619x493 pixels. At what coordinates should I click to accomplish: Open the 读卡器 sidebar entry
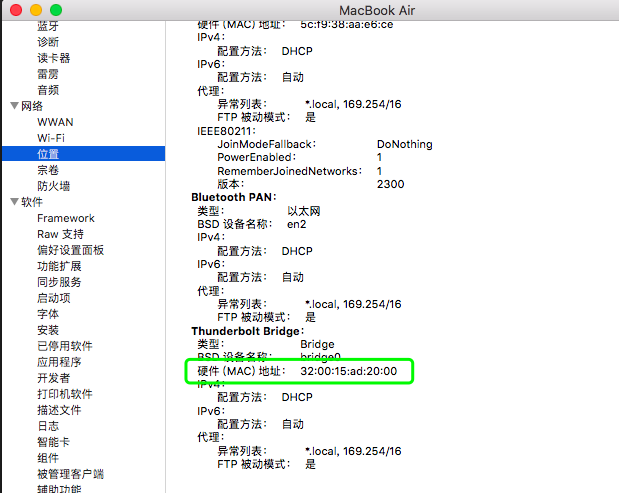coord(54,58)
